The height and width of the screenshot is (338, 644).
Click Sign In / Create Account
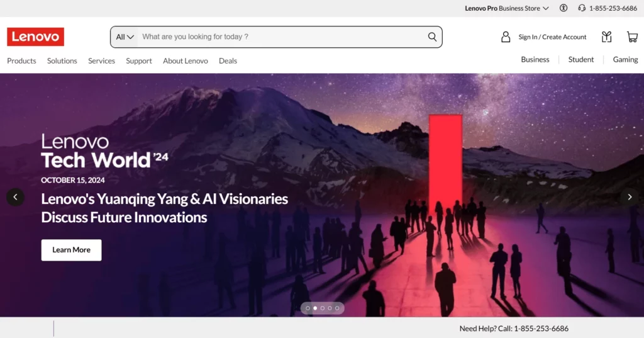552,37
